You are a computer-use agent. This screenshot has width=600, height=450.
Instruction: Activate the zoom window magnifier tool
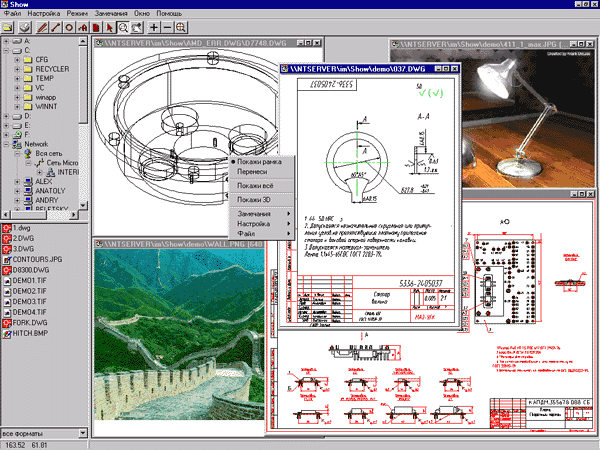point(123,28)
